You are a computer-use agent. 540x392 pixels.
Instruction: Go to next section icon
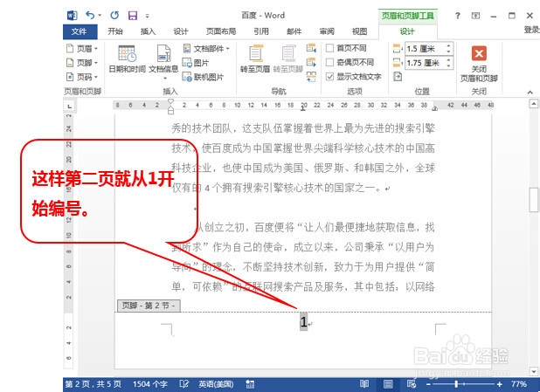(x=311, y=62)
